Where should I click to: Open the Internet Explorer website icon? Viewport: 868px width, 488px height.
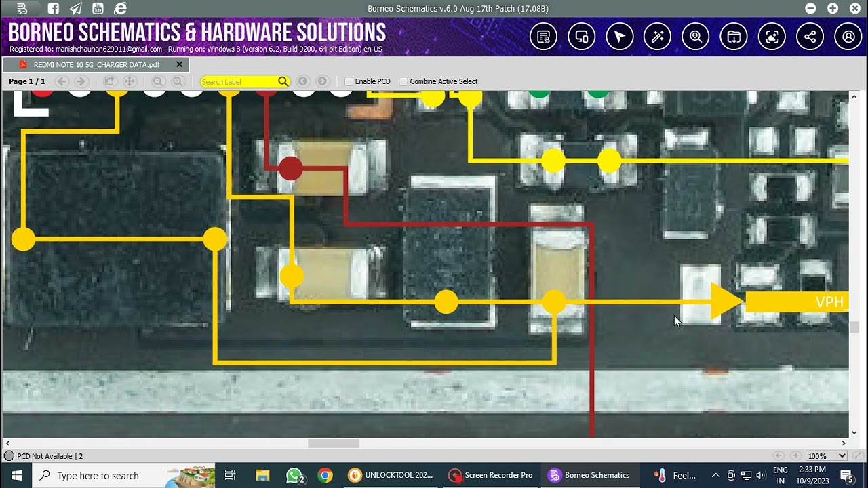120,9
